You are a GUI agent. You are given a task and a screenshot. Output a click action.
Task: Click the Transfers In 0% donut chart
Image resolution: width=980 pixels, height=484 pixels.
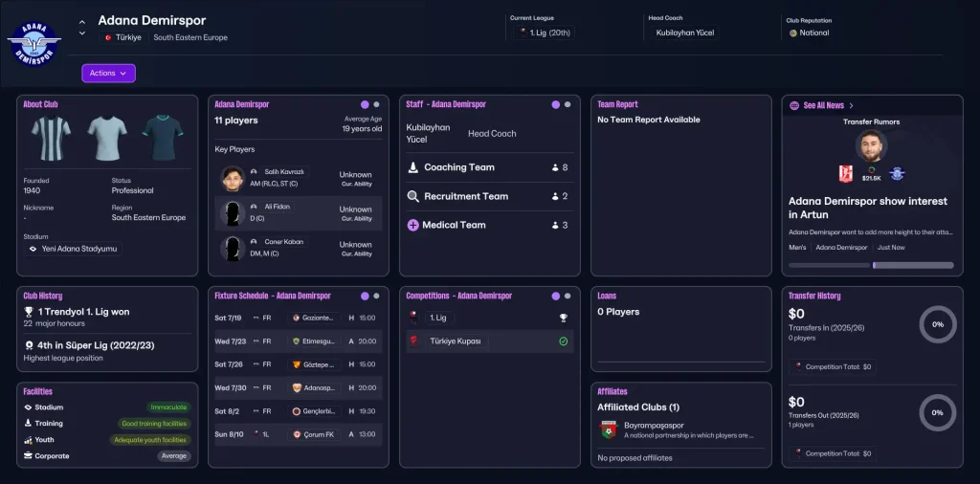tap(938, 325)
